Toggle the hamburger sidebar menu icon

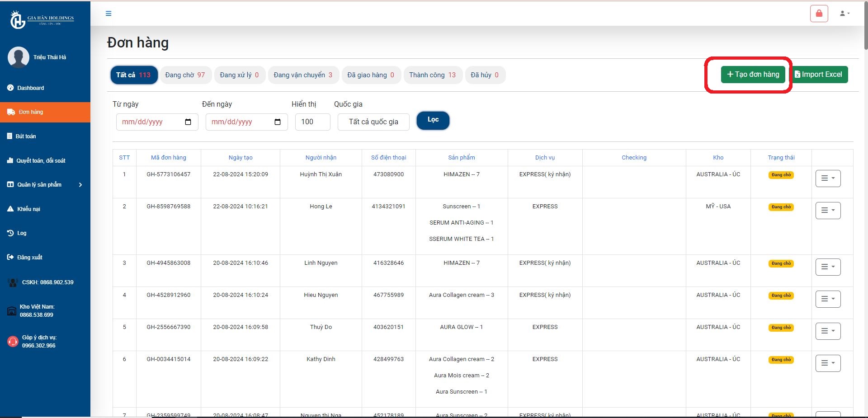108,14
